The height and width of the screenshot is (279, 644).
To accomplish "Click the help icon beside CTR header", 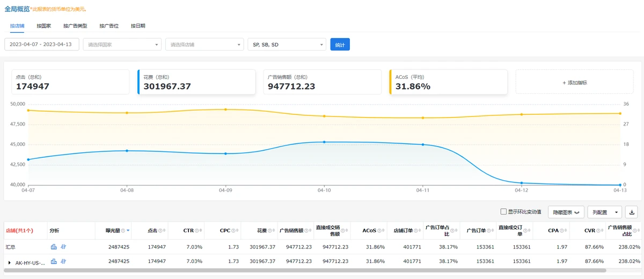I will (197, 231).
